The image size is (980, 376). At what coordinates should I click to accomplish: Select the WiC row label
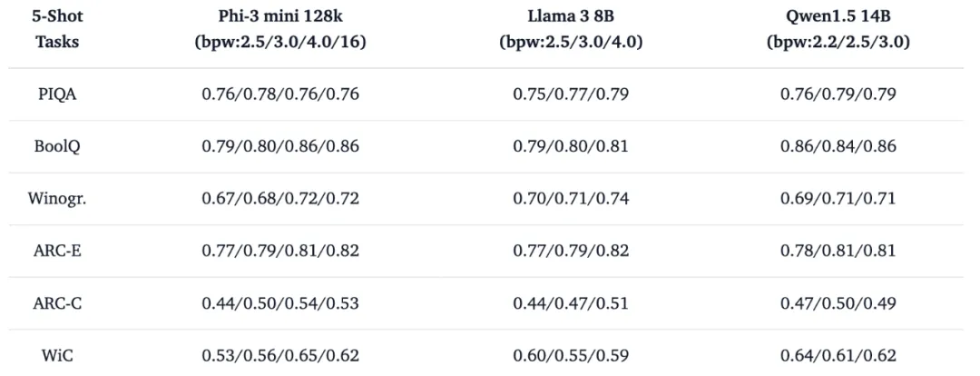pos(57,354)
